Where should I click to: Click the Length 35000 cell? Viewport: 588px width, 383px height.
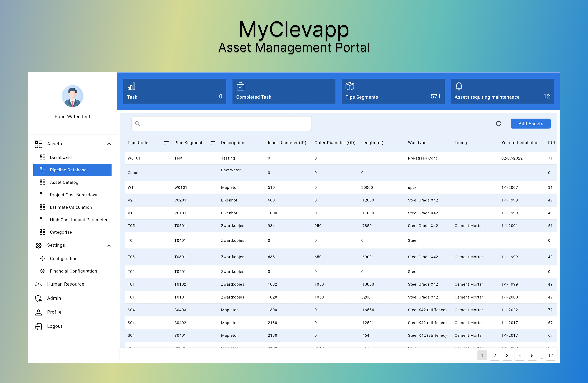pyautogui.click(x=367, y=188)
